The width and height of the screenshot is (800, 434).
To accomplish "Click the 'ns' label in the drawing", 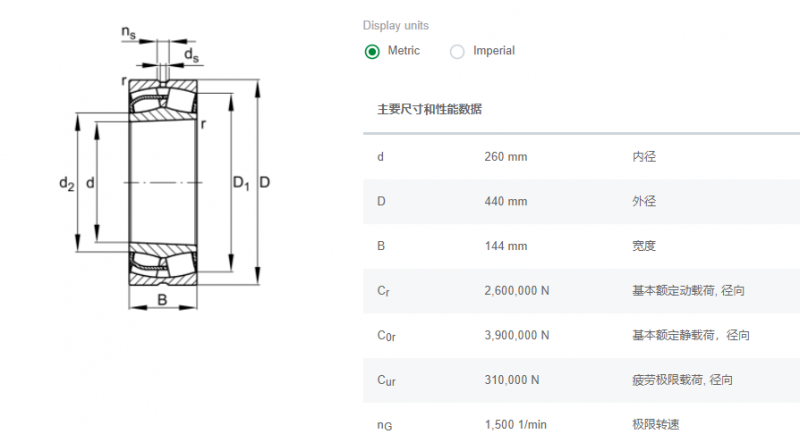I will tap(129, 32).
